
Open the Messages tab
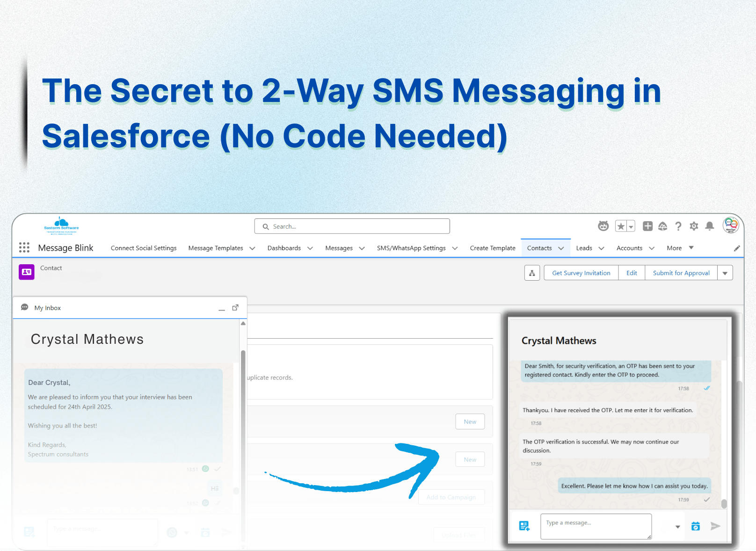pyautogui.click(x=339, y=248)
